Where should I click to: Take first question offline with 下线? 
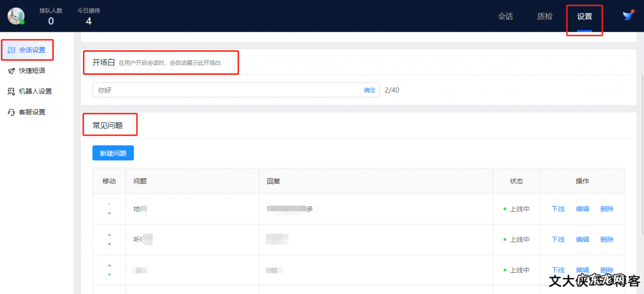click(558, 209)
